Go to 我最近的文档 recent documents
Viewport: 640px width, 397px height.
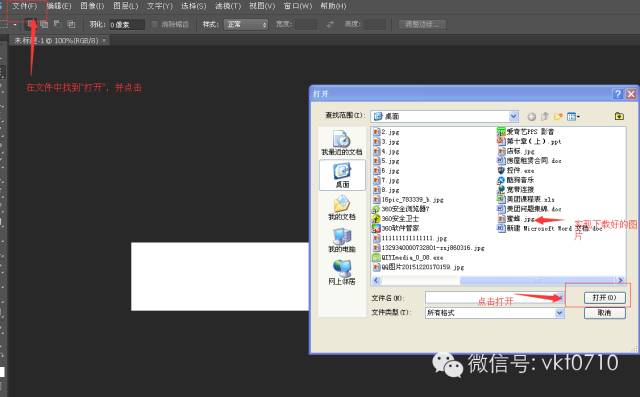click(342, 143)
